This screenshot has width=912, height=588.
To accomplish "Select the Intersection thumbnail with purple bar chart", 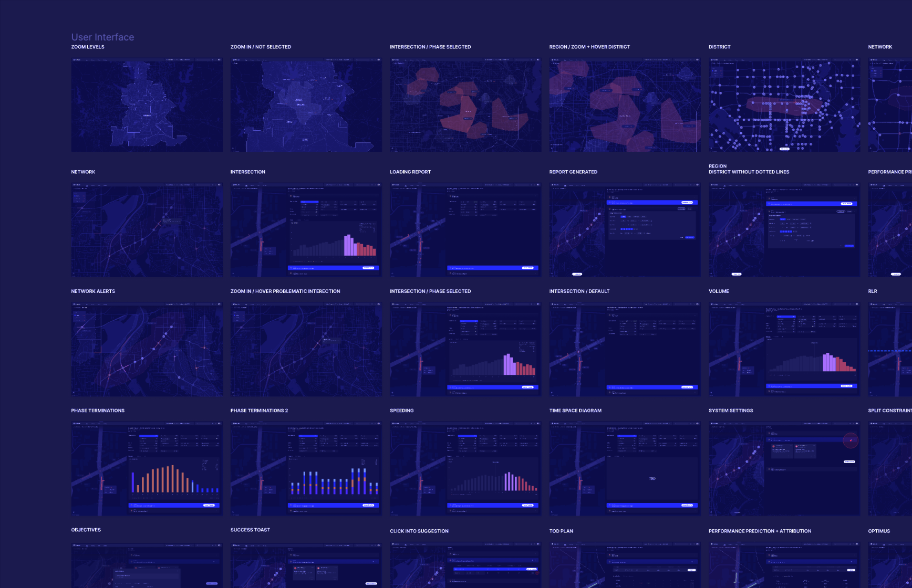I will click(306, 230).
